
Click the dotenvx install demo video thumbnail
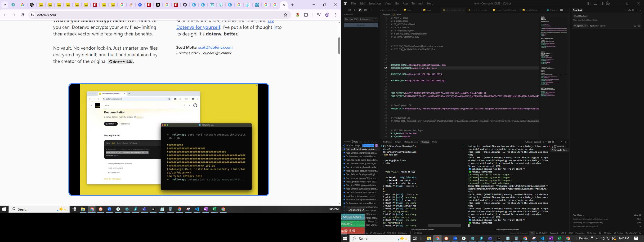pyautogui.click(x=169, y=139)
